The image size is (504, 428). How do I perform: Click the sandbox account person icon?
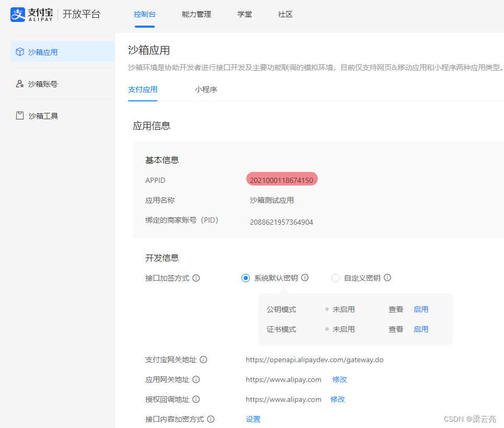pyautogui.click(x=20, y=84)
